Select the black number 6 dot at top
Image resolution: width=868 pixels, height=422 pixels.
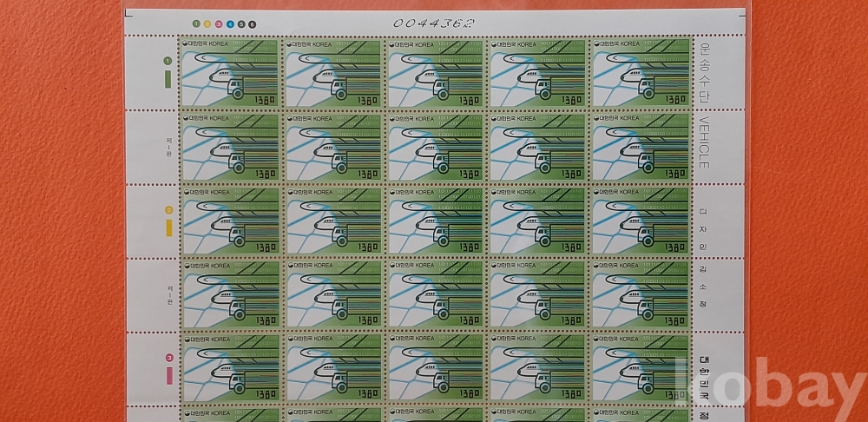[x=252, y=23]
